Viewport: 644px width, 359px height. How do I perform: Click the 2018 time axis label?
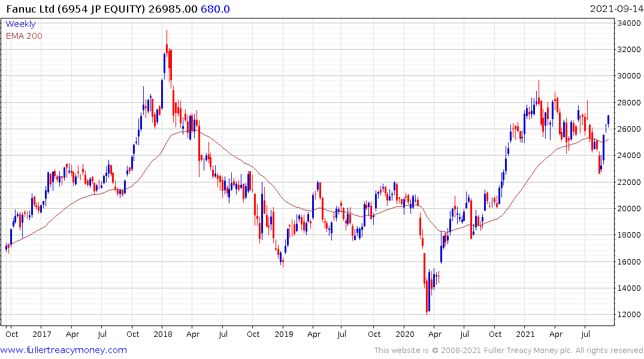point(162,334)
